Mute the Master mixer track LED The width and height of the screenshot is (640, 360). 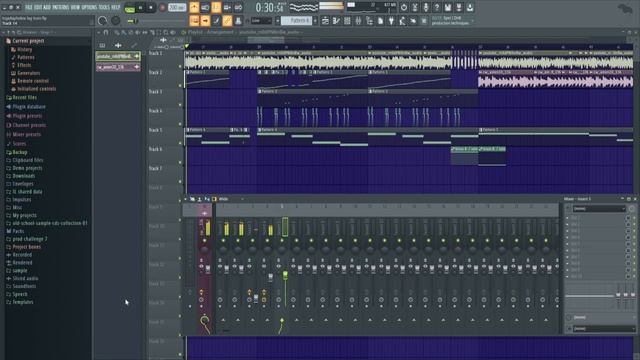[204, 240]
